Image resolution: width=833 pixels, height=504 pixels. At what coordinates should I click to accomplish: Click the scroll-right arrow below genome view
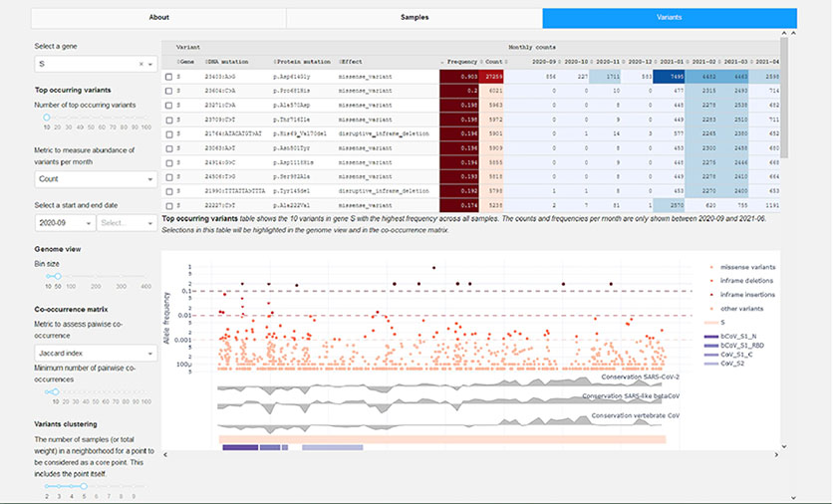tap(776, 454)
